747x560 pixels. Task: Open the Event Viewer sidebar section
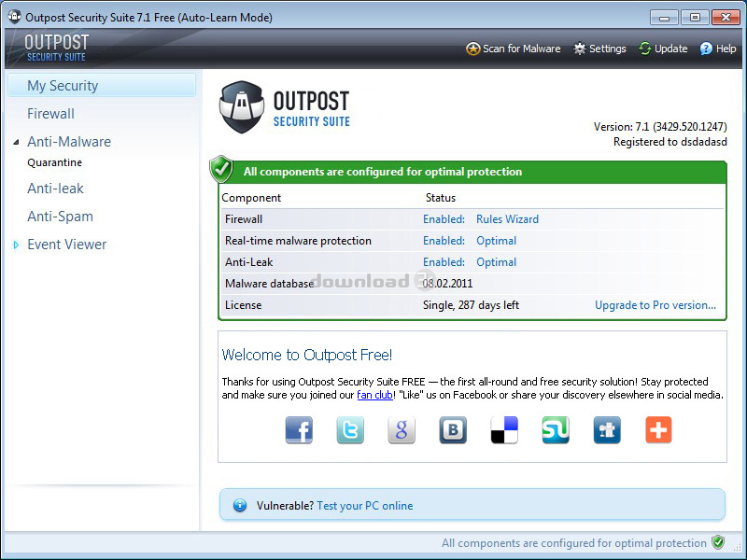pos(66,245)
